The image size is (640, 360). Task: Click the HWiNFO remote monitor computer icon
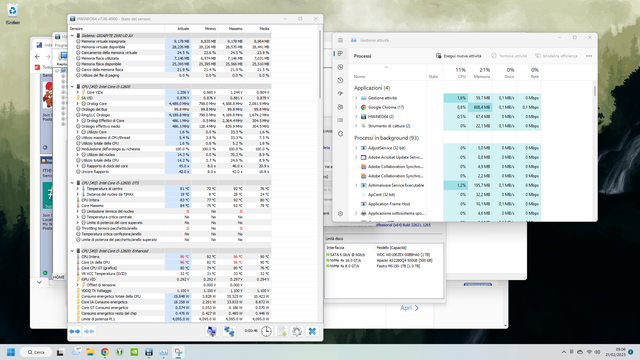[211, 331]
